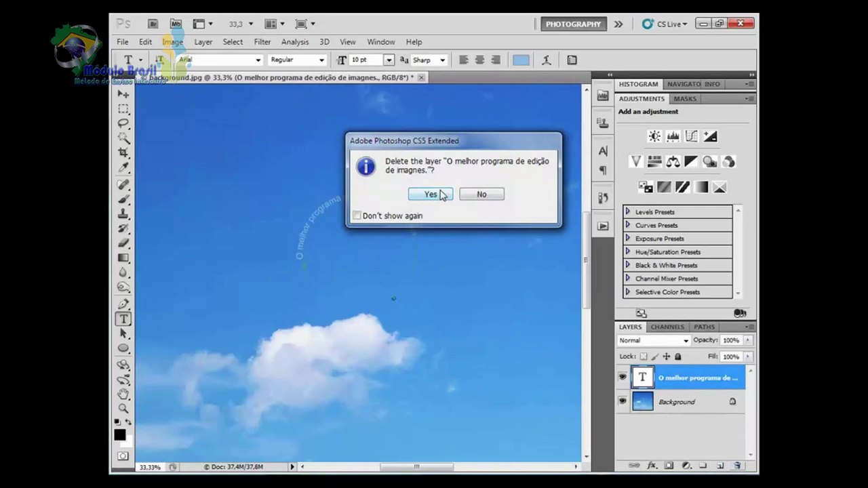This screenshot has width=868, height=488.
Task: Select the Gradient tool
Action: point(123,258)
